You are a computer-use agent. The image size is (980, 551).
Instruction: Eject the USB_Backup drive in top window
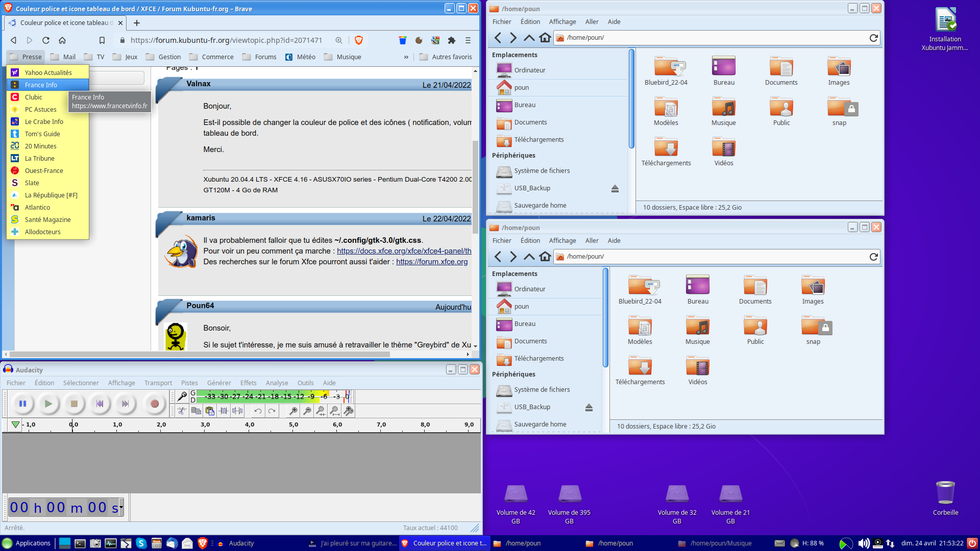pyautogui.click(x=615, y=188)
